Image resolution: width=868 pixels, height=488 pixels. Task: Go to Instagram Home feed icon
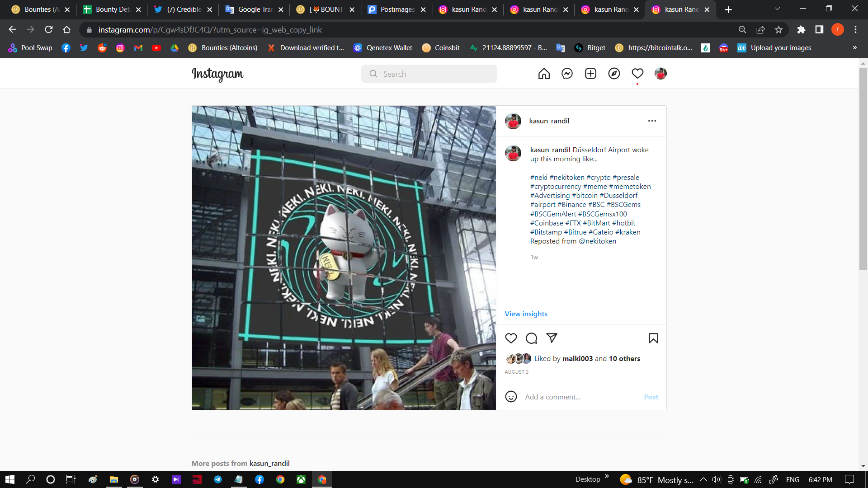(544, 74)
